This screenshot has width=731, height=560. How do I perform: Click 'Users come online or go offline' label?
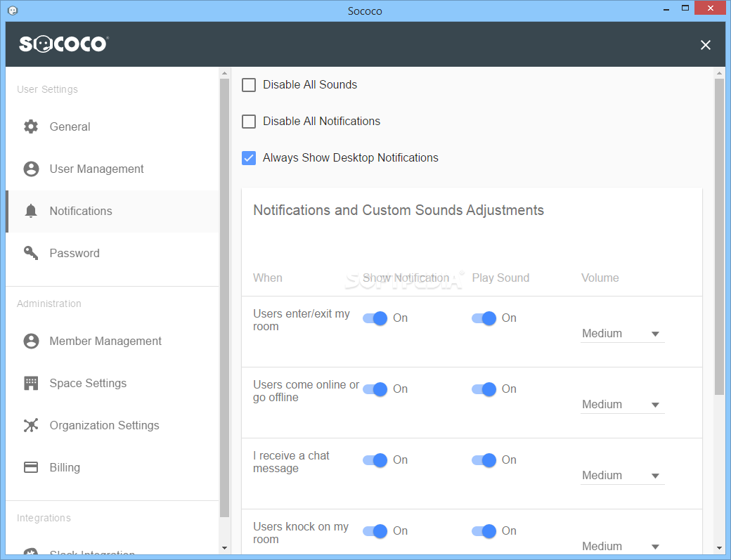(x=306, y=391)
